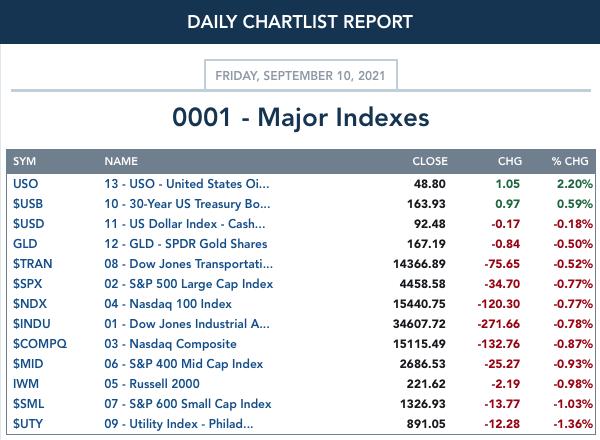The width and height of the screenshot is (600, 440).
Task: Click the $USD symbol link
Action: pos(28,223)
